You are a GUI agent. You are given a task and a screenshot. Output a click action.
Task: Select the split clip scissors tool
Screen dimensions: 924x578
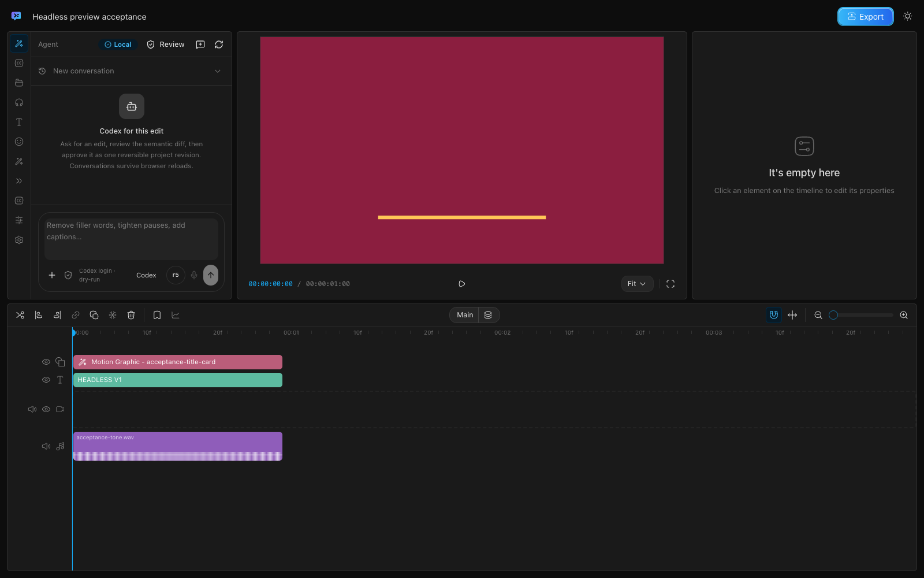click(x=20, y=315)
